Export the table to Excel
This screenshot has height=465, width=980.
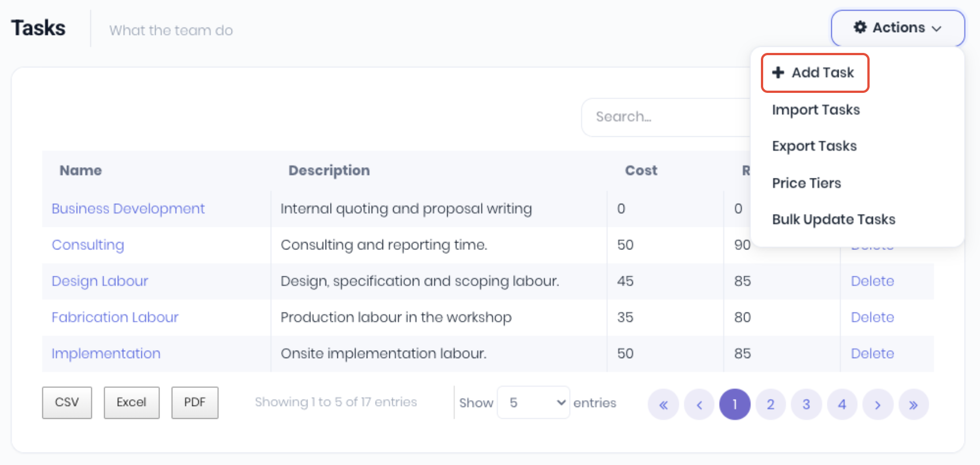coord(131,403)
